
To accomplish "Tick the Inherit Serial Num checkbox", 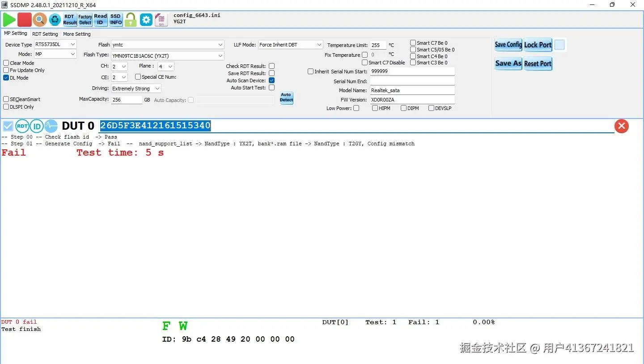I will pyautogui.click(x=311, y=72).
